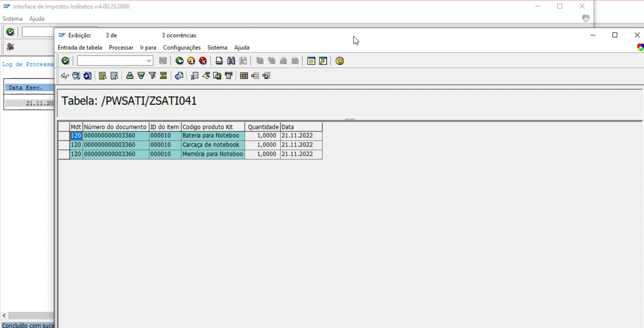The image size is (644, 328).
Task: Select row of Bateria para Noteboo
Action: click(x=64, y=136)
